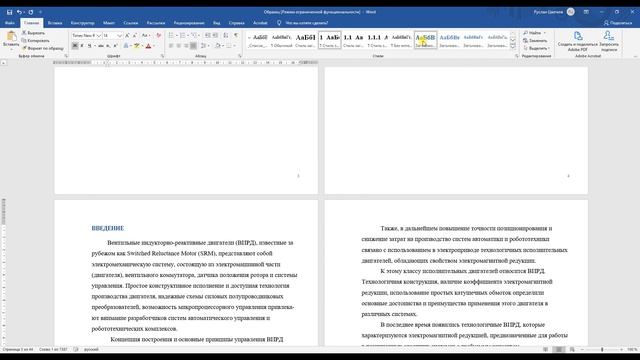Open Change Case (Aa) dropdown
This screenshot has width=640, height=360.
pyautogui.click(x=146, y=36)
